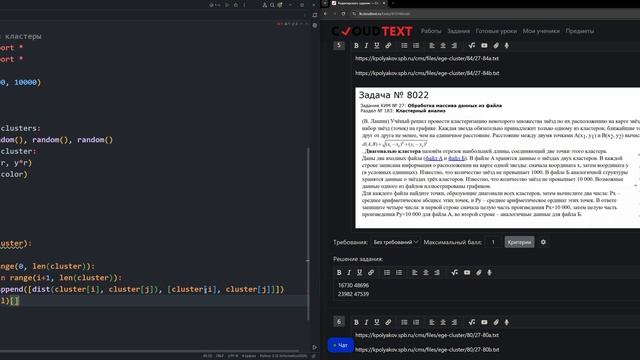The image size is (640, 360).
Task: Open the Чат button
Action: [x=340, y=345]
